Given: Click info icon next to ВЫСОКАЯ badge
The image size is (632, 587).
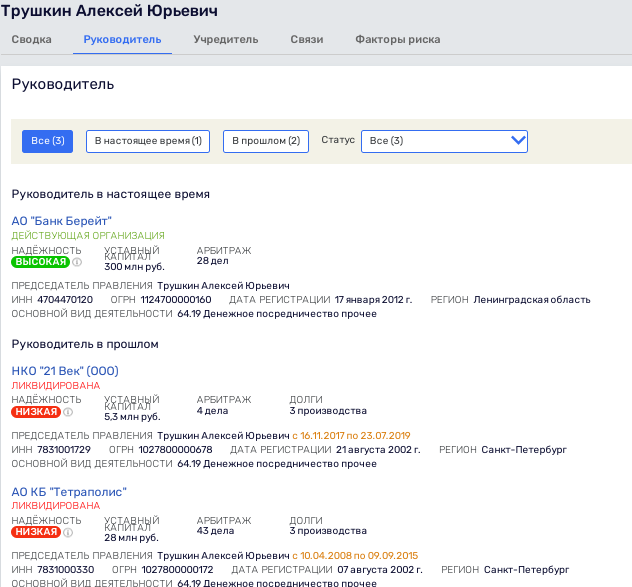Looking at the screenshot, I should (x=77, y=262).
